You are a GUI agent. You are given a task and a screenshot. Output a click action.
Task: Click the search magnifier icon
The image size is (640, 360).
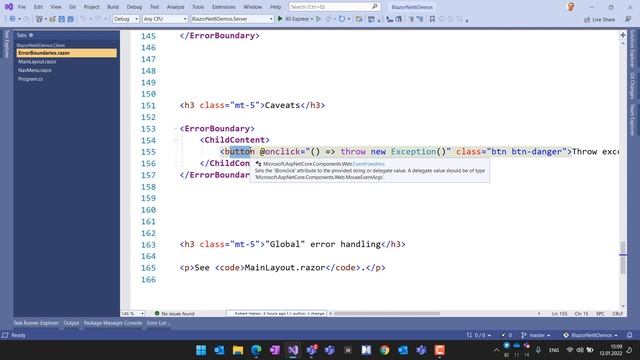point(375,7)
